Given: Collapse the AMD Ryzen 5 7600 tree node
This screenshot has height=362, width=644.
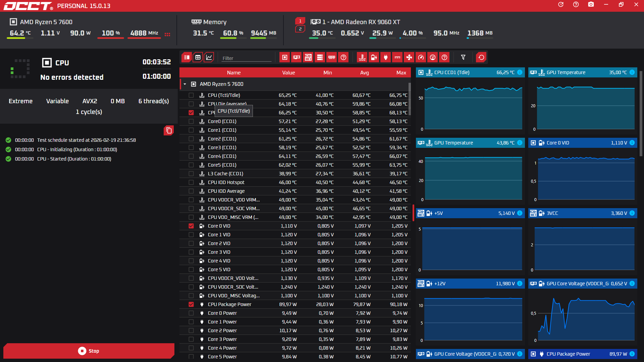Looking at the screenshot, I should pyautogui.click(x=185, y=84).
